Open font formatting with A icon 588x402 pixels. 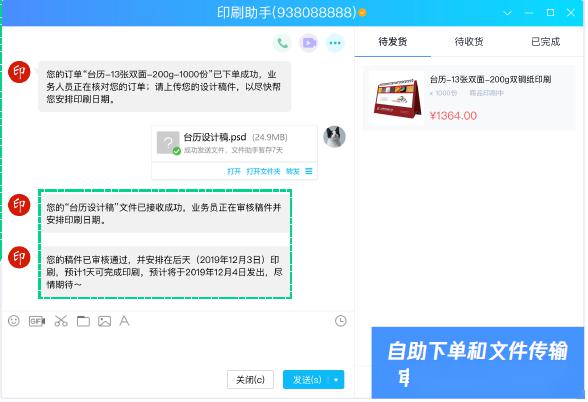point(124,321)
